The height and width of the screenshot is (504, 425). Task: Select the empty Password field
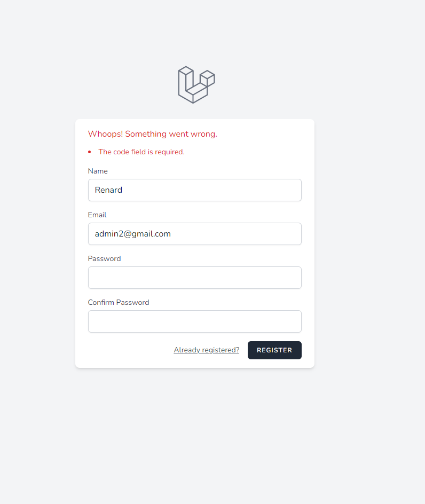[195, 278]
